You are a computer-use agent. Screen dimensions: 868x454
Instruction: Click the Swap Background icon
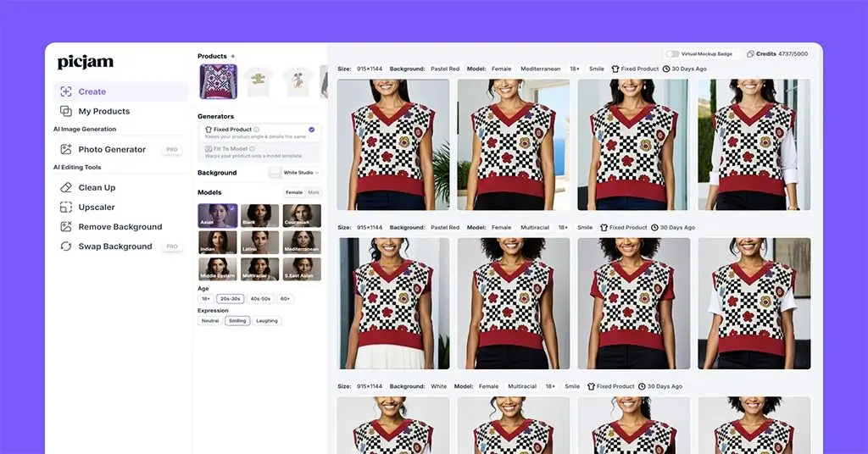click(66, 246)
